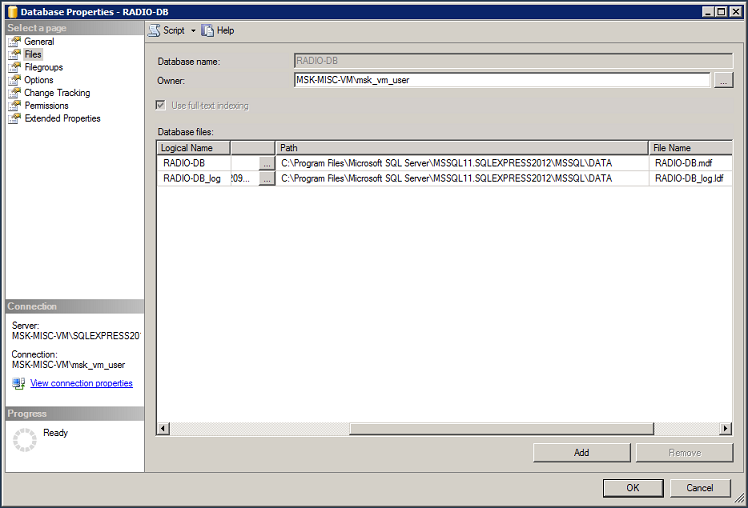Toggle Use full-text indexing checkbox
Screen dimensions: 748x508
[161, 105]
